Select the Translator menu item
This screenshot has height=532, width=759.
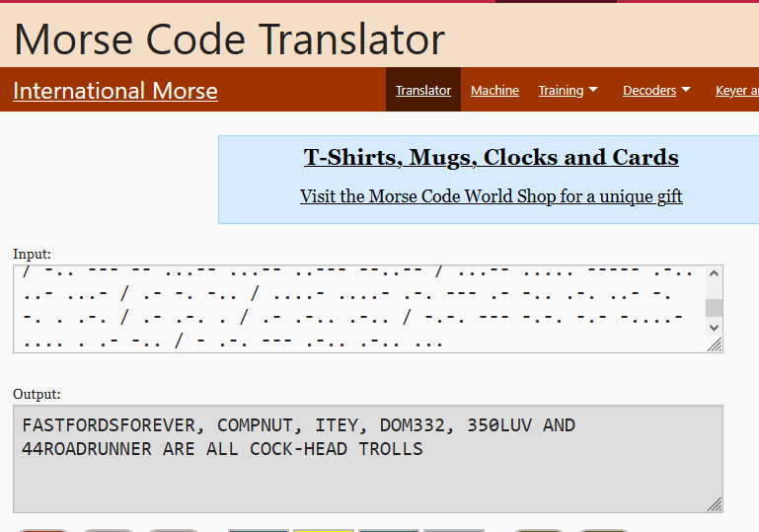pyautogui.click(x=423, y=90)
